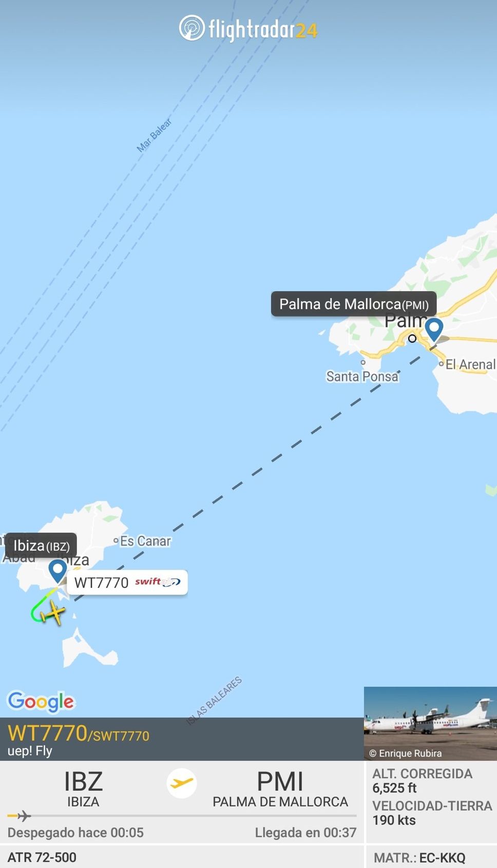Image resolution: width=497 pixels, height=868 pixels.
Task: Select the Ibiza airport blue pin
Action: (58, 571)
